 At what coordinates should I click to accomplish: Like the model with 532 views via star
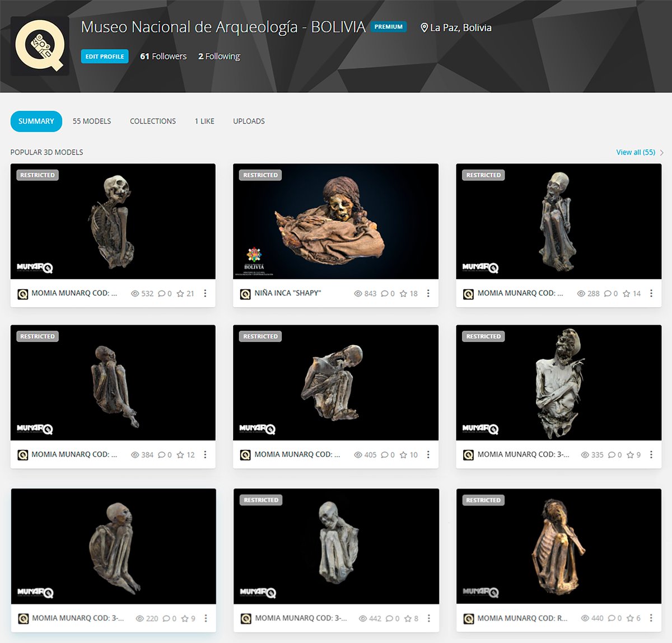pyautogui.click(x=180, y=293)
